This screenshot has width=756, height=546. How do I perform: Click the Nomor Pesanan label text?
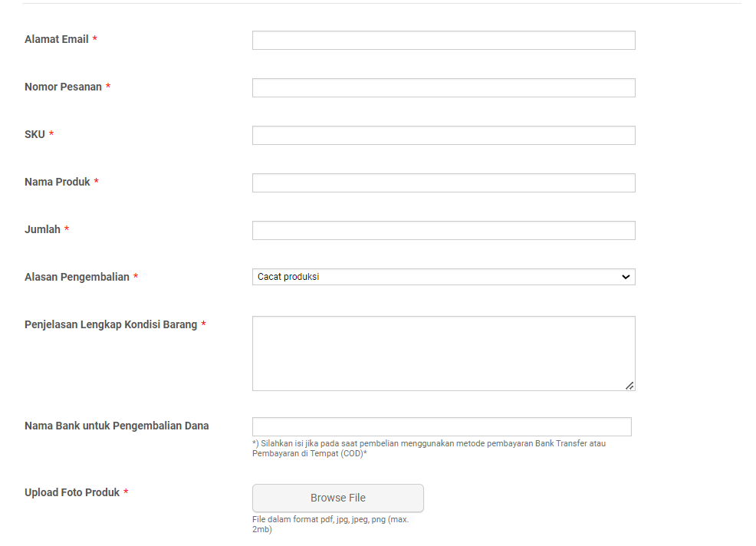(63, 87)
